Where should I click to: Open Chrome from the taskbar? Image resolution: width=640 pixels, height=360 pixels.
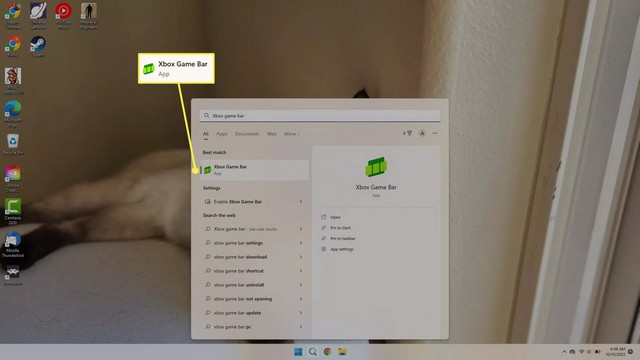pos(327,352)
